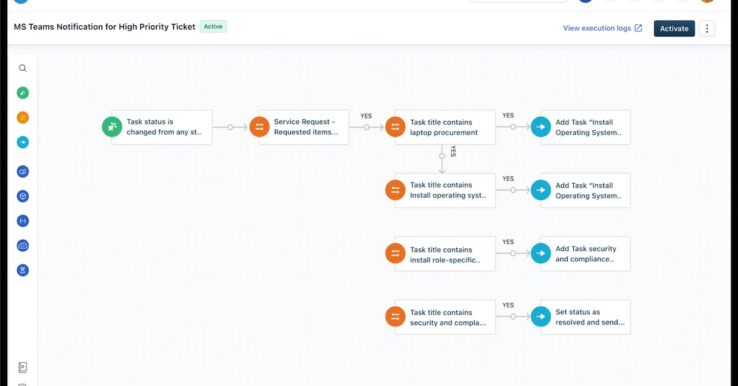Viewport: 738px width, 386px height.
Task: Select the orange condition node sidebar icon
Action: pyautogui.click(x=23, y=117)
